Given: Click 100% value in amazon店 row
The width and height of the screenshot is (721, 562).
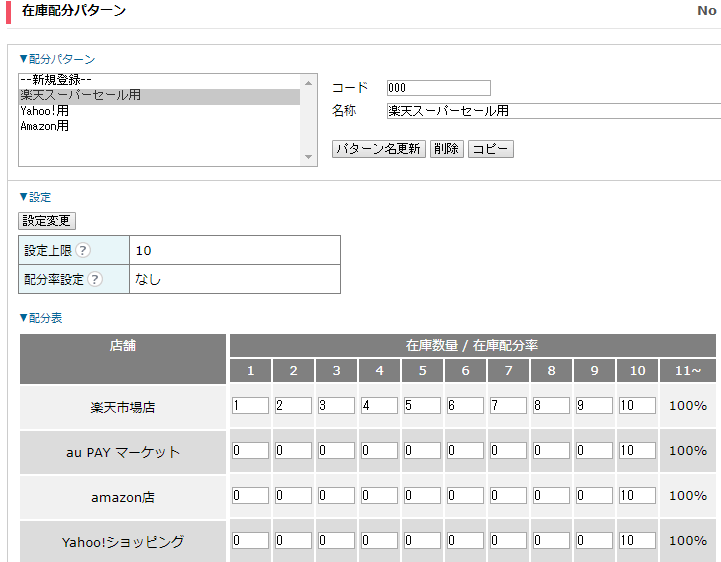Looking at the screenshot, I should 688,496.
